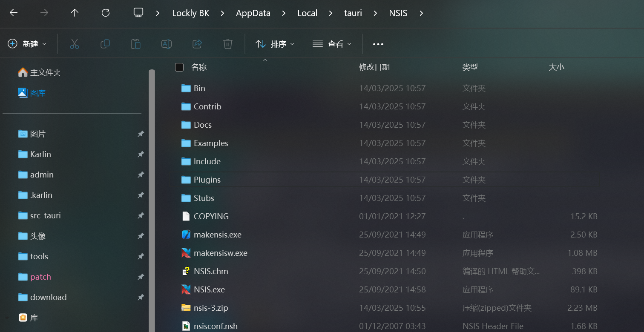This screenshot has width=644, height=332.
Task: Click the COPYING document icon
Action: click(x=186, y=216)
